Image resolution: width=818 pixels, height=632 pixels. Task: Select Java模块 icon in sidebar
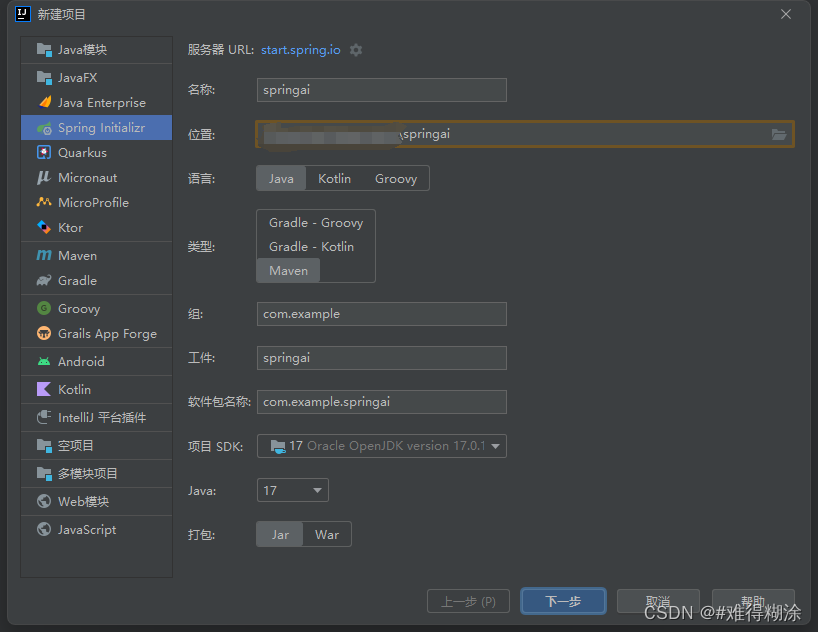(44, 50)
